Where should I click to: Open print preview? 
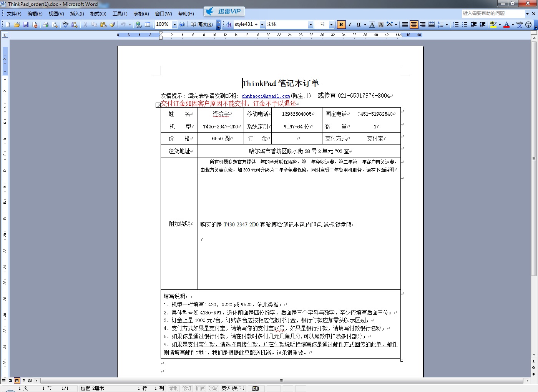[x=55, y=25]
